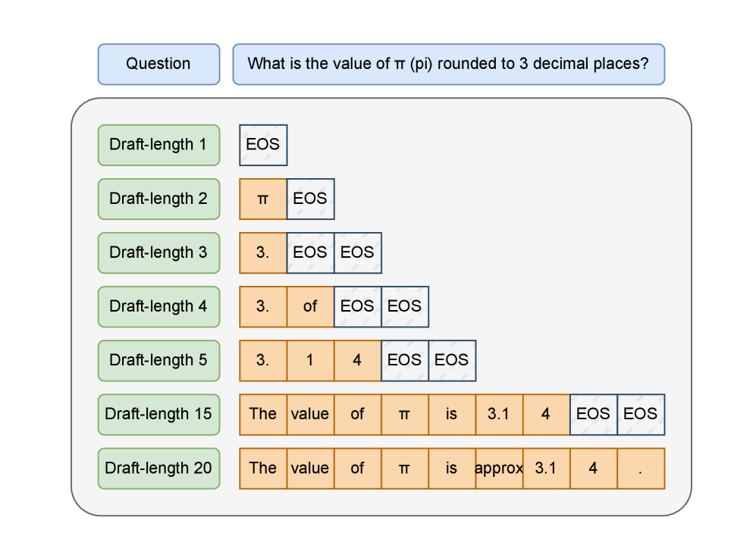This screenshot has width=756, height=558.
Task: Select the Draft-length 15 label
Action: 158,414
